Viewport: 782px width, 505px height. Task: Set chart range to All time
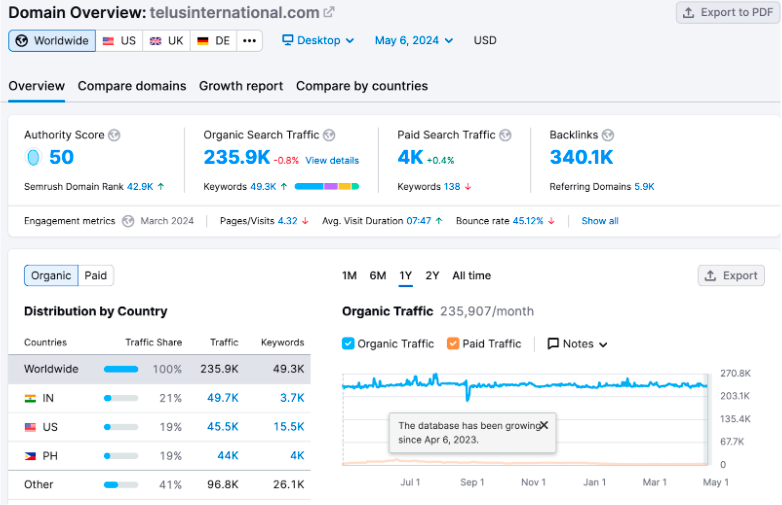click(x=471, y=276)
